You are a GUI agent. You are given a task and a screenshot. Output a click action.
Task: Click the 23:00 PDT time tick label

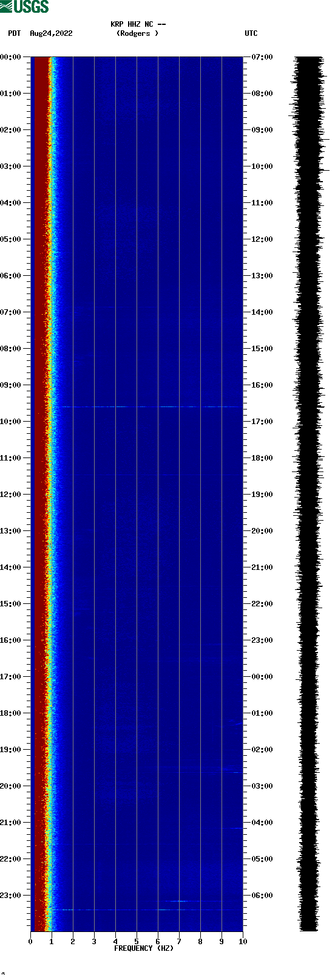click(11, 896)
